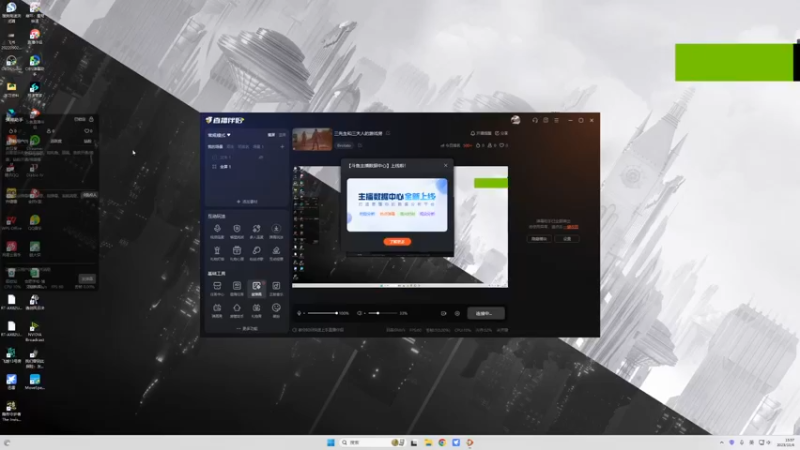Click the plus icon to add a scene
The height and width of the screenshot is (450, 800).
tap(282, 146)
